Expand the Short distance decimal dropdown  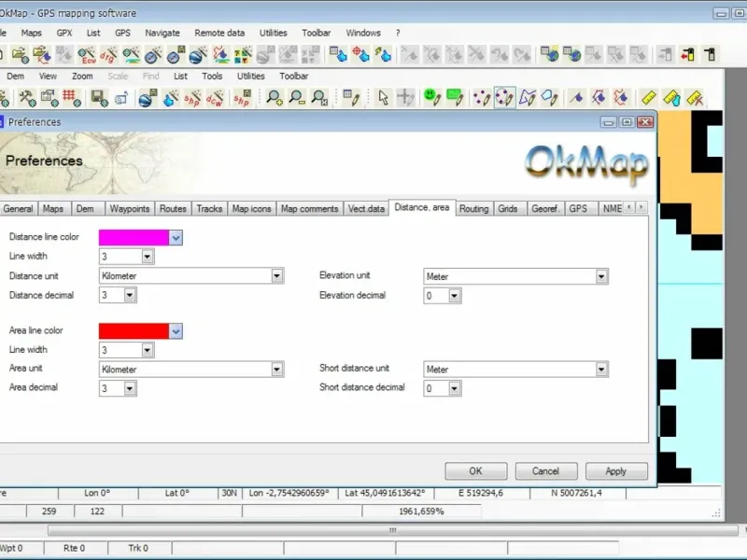(455, 388)
